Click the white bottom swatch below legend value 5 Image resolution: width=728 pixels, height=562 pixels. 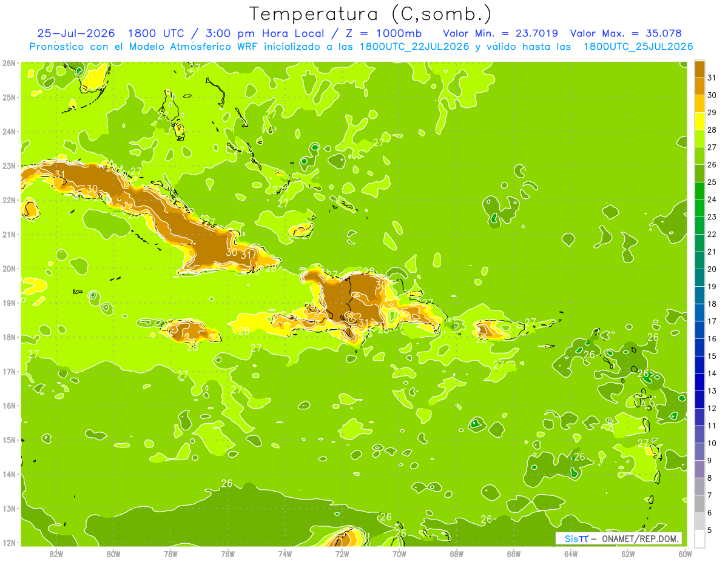click(699, 538)
